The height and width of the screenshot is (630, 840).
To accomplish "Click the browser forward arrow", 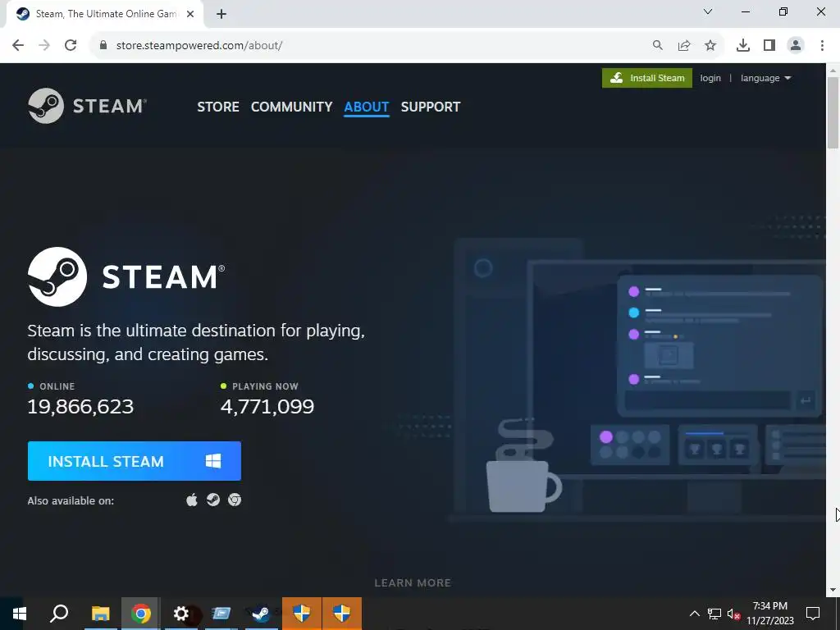I will [x=44, y=45].
